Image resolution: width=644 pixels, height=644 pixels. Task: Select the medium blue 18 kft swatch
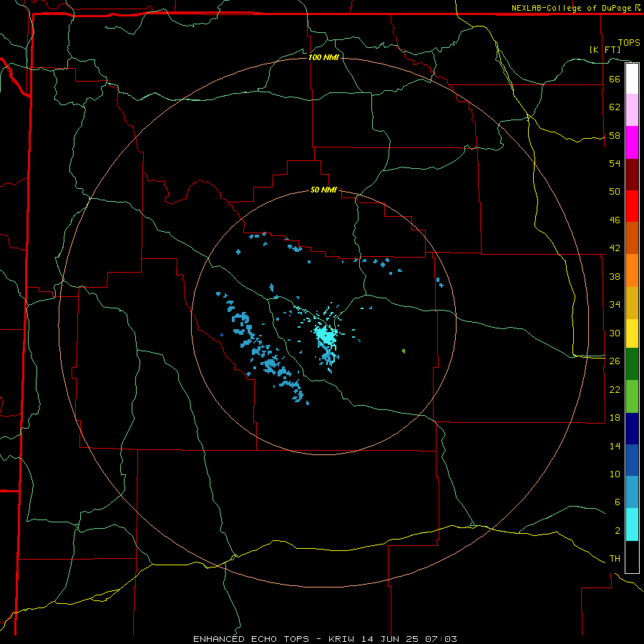pyautogui.click(x=632, y=460)
